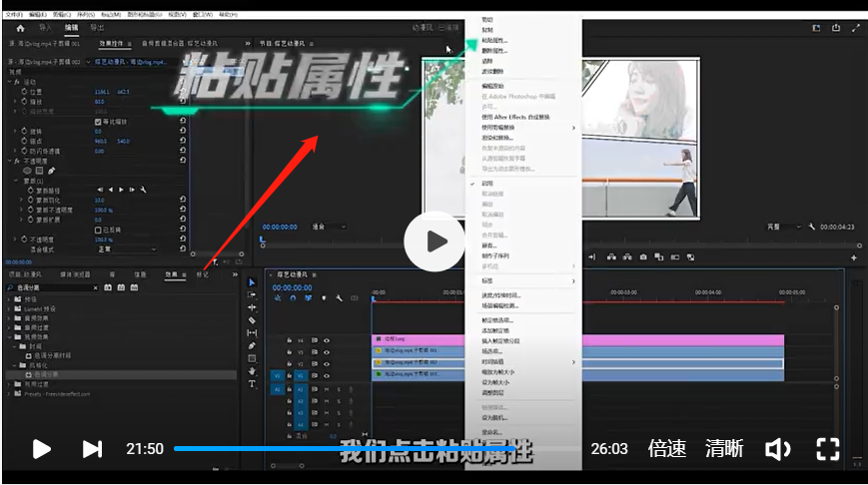Switch to the 导入 workspace tab

[45, 28]
